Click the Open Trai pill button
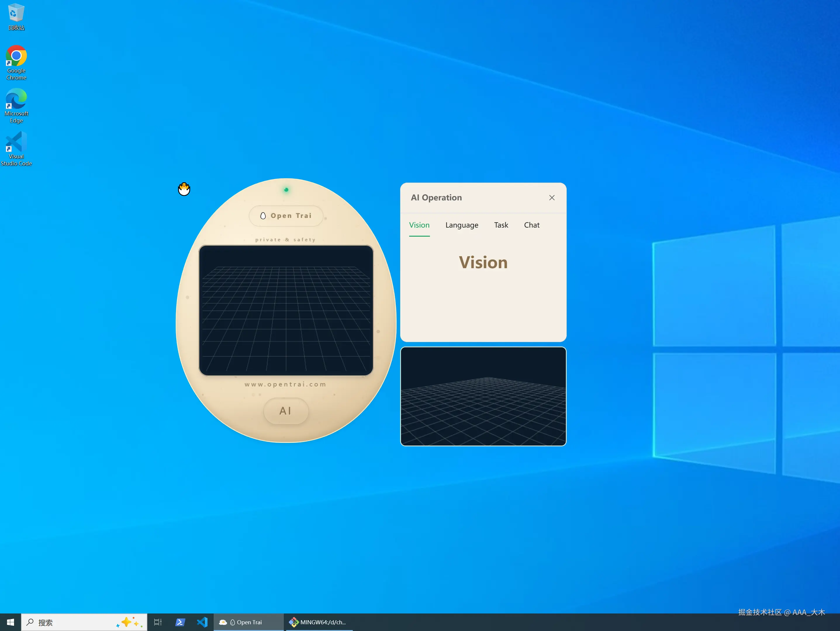The width and height of the screenshot is (840, 631). click(286, 216)
